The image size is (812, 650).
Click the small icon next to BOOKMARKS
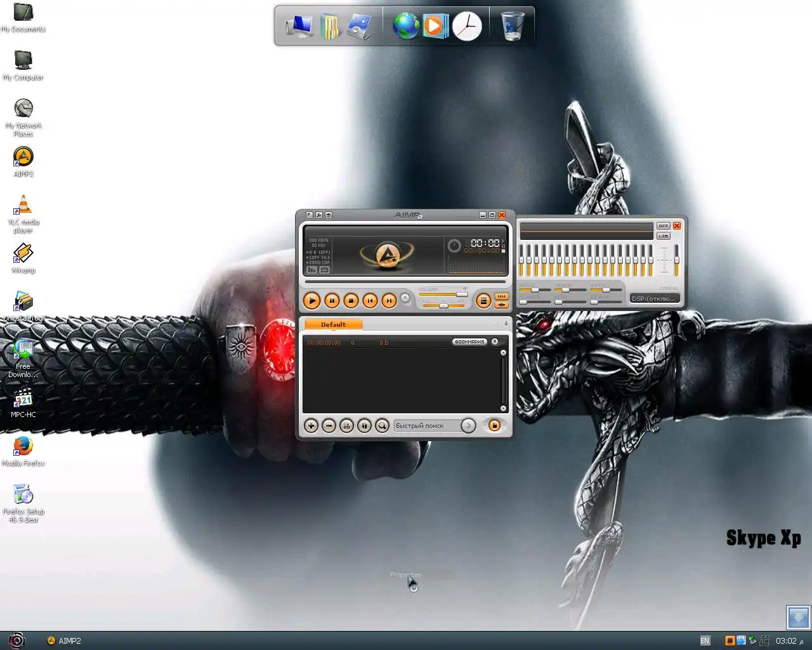[x=495, y=342]
